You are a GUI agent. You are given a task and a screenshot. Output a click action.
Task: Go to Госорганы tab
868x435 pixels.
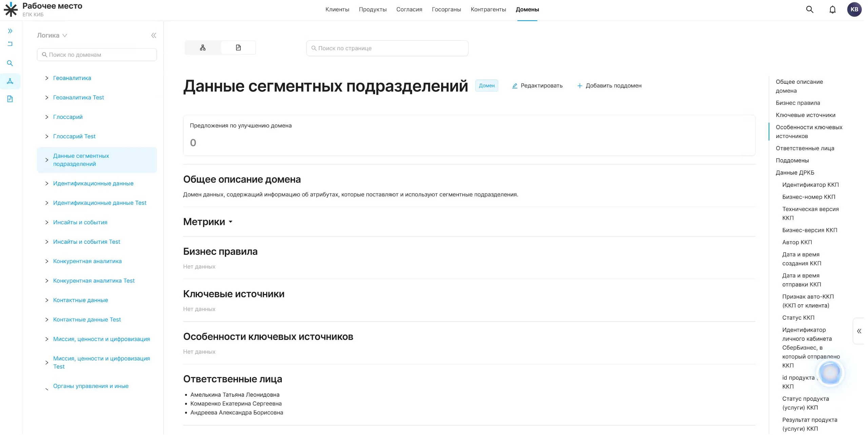pyautogui.click(x=446, y=9)
